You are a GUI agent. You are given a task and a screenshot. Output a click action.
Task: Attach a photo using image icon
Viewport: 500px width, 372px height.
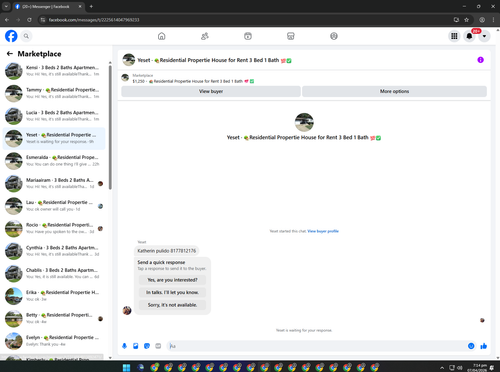click(136, 346)
